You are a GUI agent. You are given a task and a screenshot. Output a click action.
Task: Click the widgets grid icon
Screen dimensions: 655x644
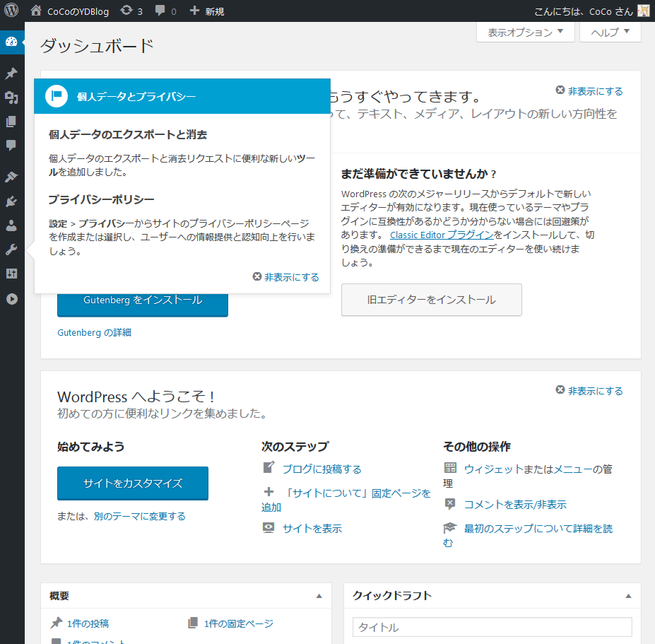450,468
